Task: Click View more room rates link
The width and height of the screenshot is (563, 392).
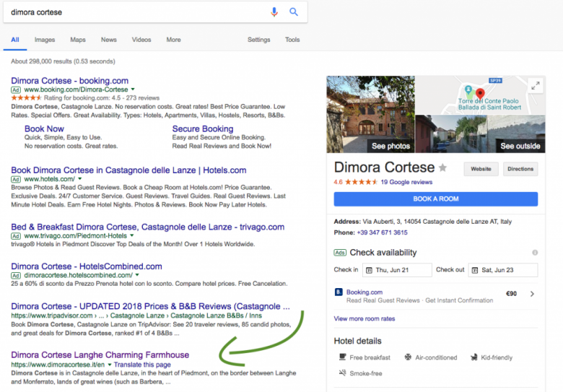Action: click(x=365, y=318)
